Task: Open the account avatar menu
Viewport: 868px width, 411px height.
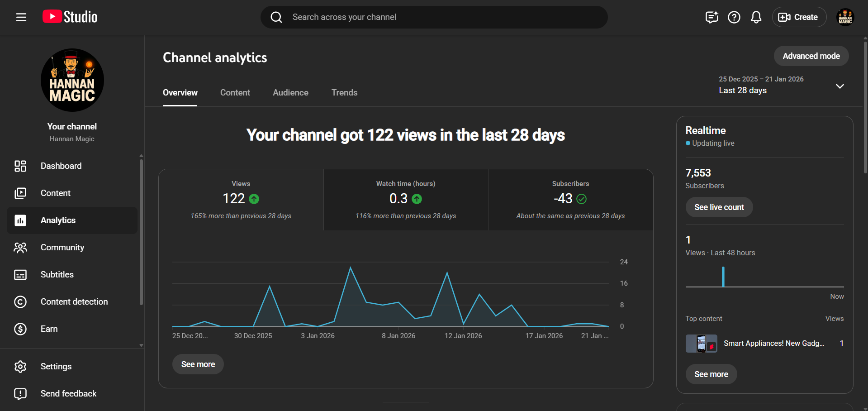Action: 844,17
